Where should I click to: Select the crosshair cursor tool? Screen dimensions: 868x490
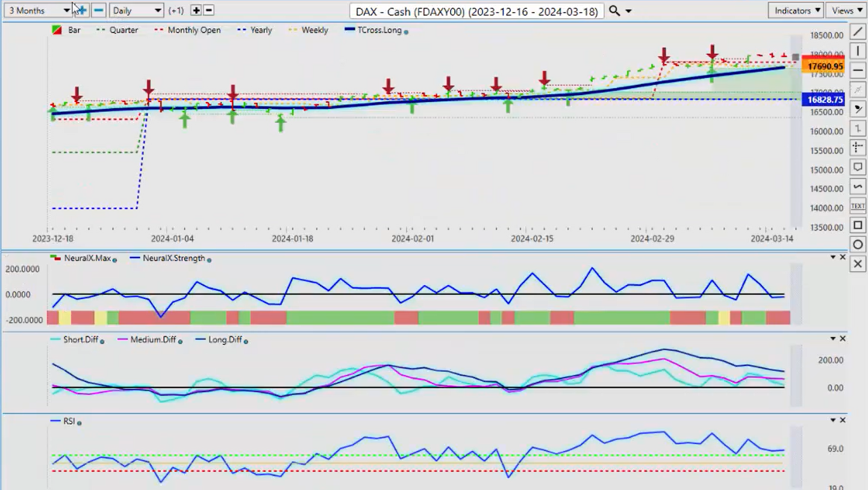pyautogui.click(x=858, y=148)
